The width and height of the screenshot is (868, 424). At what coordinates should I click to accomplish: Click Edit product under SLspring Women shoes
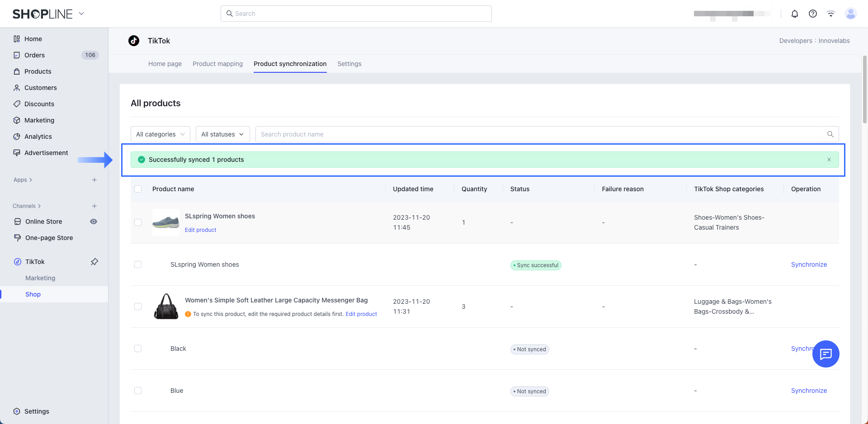click(200, 230)
